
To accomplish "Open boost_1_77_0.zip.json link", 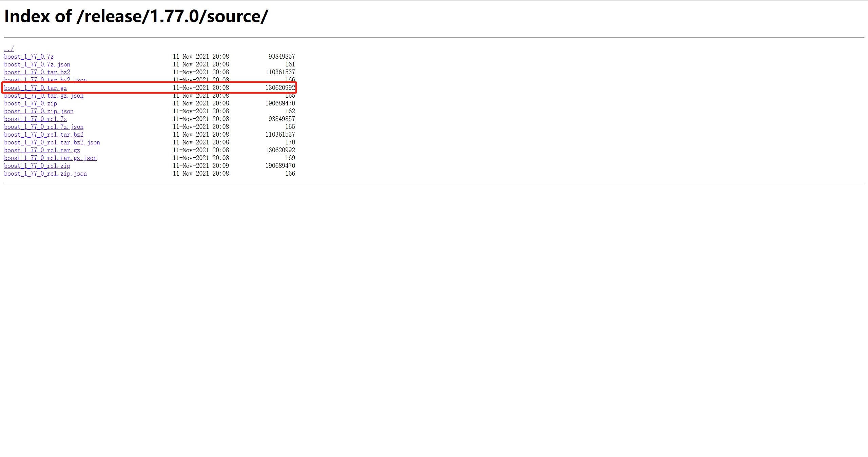I will click(x=39, y=111).
